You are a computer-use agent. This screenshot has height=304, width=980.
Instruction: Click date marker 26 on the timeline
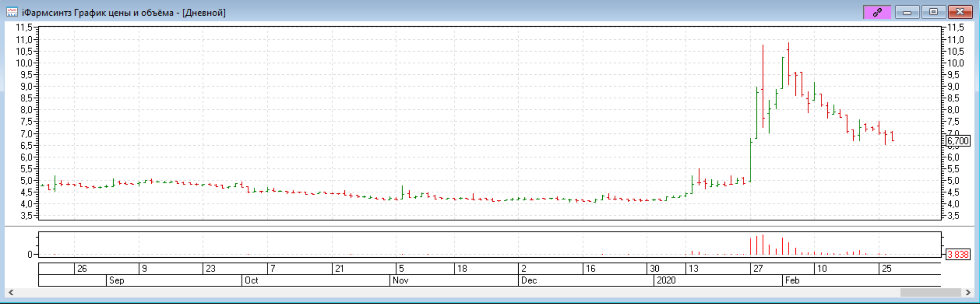click(82, 269)
